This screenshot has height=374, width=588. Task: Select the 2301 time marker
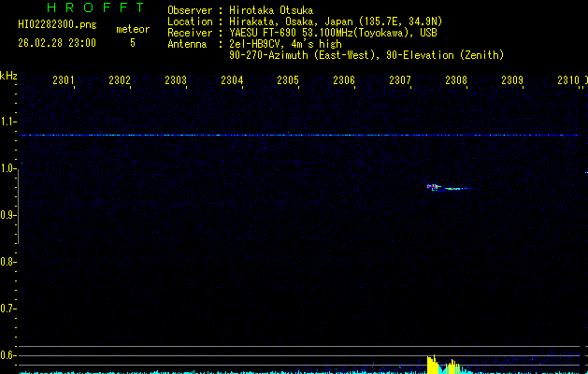pos(64,80)
